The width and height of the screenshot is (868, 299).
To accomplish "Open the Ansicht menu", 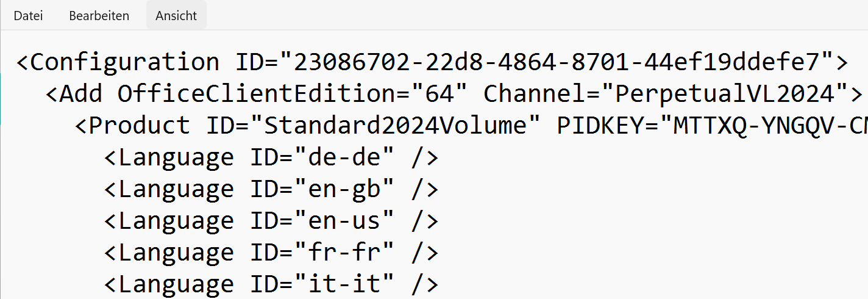I will point(176,16).
